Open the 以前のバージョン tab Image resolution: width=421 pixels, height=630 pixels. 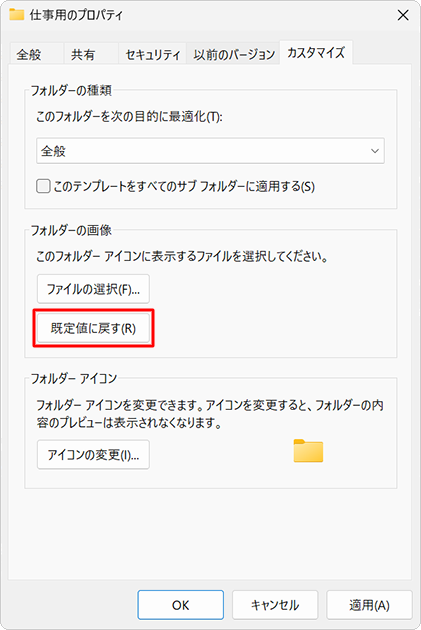234,54
